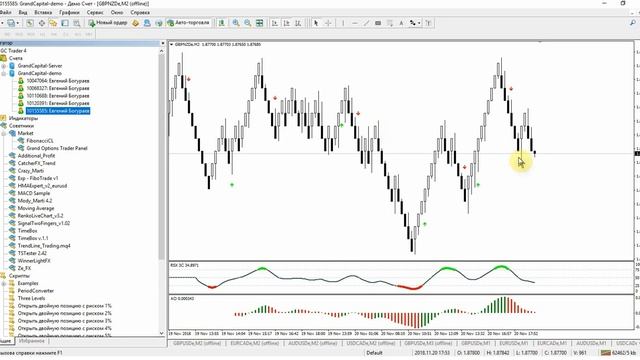Expand the Examples scripts folder

[x=4, y=283]
